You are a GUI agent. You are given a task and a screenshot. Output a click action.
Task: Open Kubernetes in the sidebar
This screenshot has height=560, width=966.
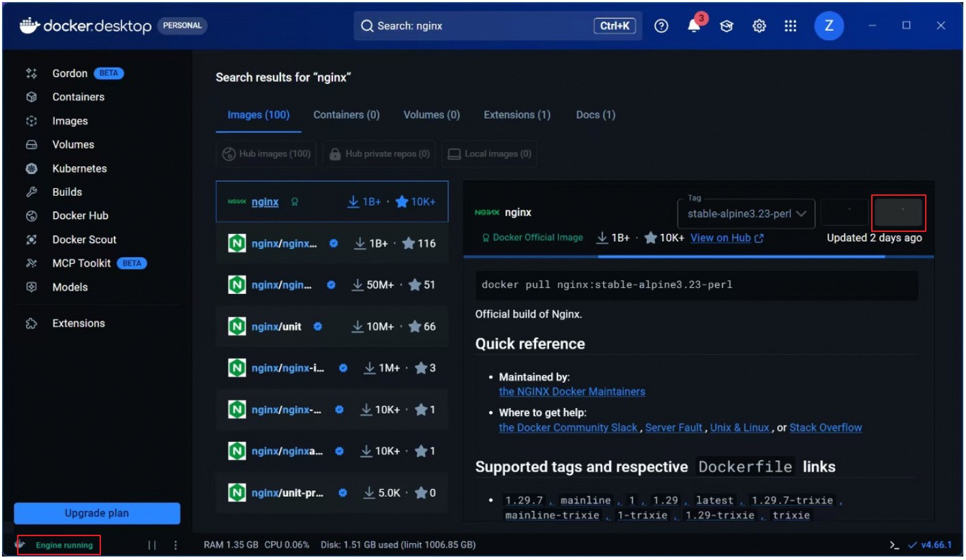click(96, 168)
